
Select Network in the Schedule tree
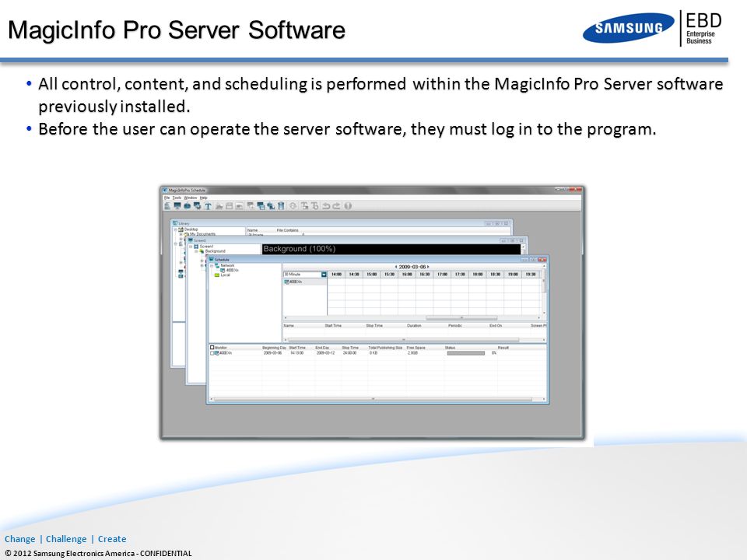pyautogui.click(x=228, y=265)
